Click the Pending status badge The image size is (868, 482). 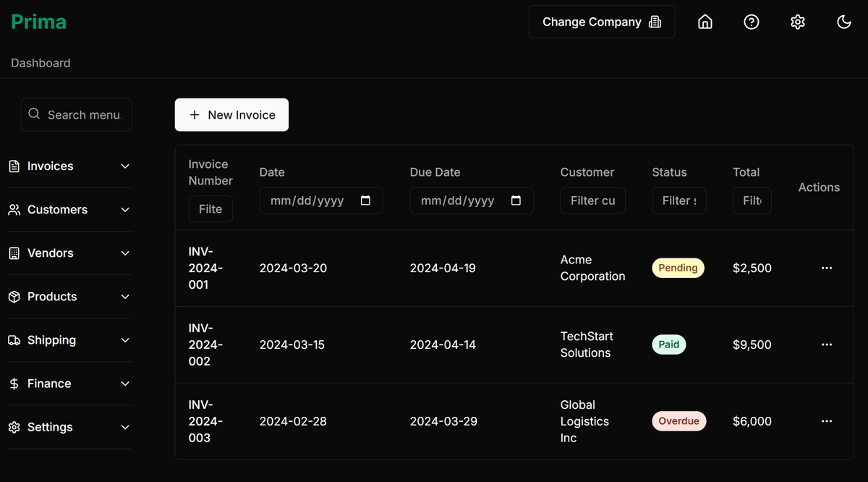pyautogui.click(x=678, y=268)
